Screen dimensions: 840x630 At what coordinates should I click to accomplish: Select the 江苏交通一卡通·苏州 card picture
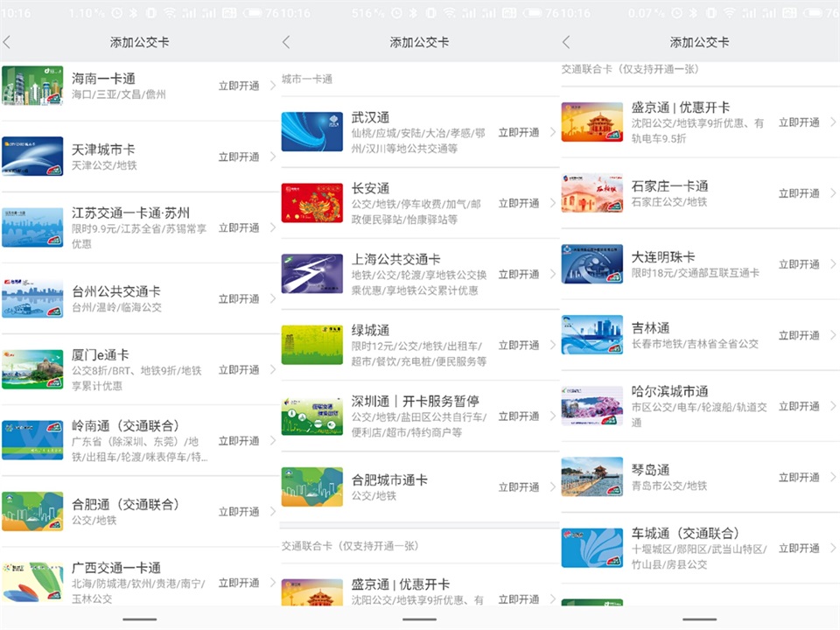(x=32, y=227)
